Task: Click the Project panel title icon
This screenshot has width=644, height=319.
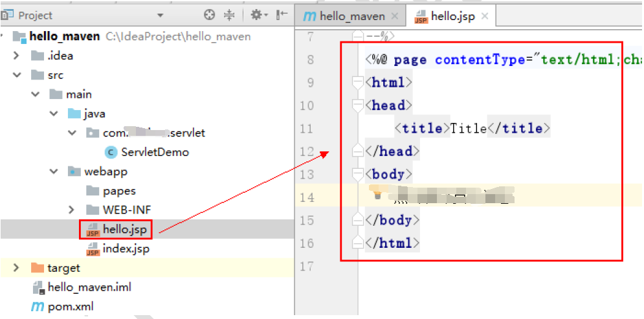Action: tap(8, 15)
